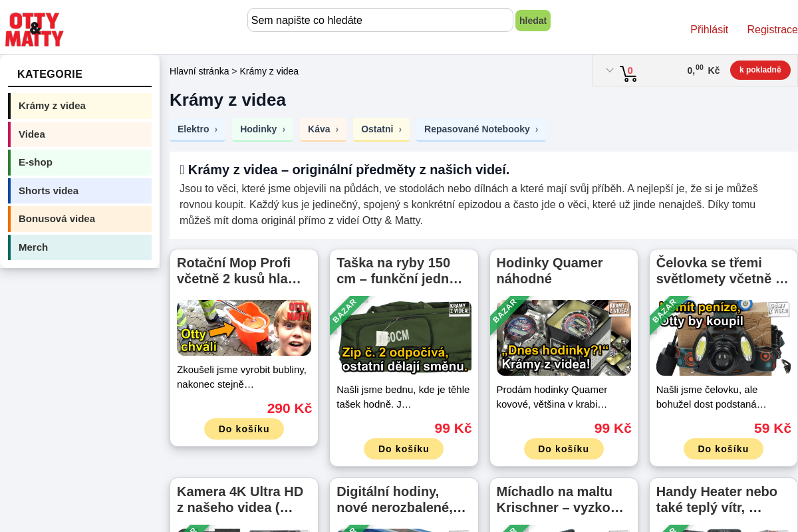798x532 pixels.
Task: Click the Rotační Mop product thumbnail
Action: click(244, 327)
